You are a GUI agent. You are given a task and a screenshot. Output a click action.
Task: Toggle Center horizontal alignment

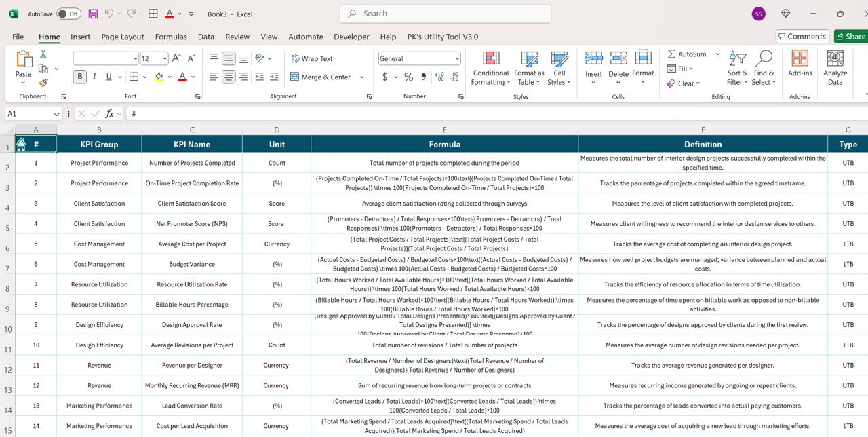pos(229,77)
